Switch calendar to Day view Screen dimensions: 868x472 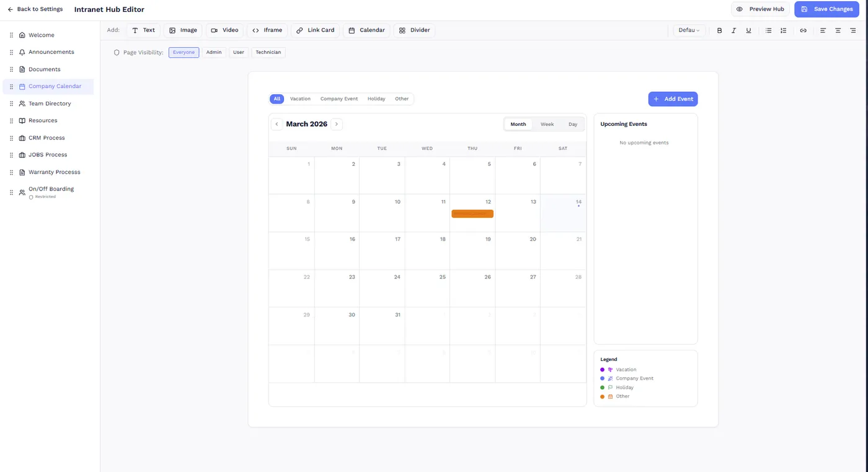tap(573, 124)
